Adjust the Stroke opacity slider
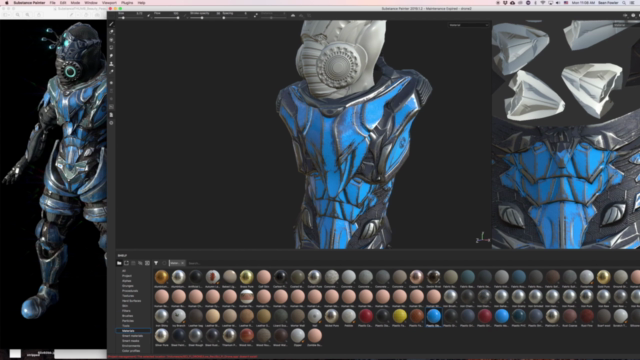The height and width of the screenshot is (360, 640). [x=202, y=18]
